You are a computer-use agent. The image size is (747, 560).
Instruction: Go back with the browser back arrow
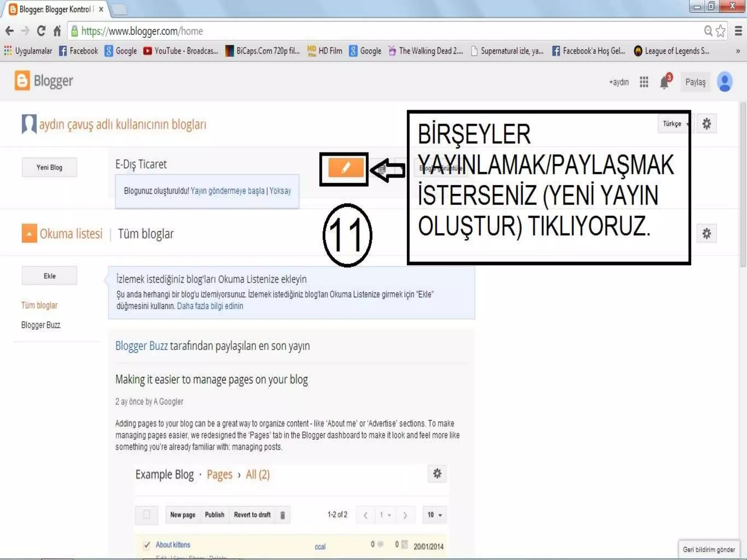[x=10, y=31]
